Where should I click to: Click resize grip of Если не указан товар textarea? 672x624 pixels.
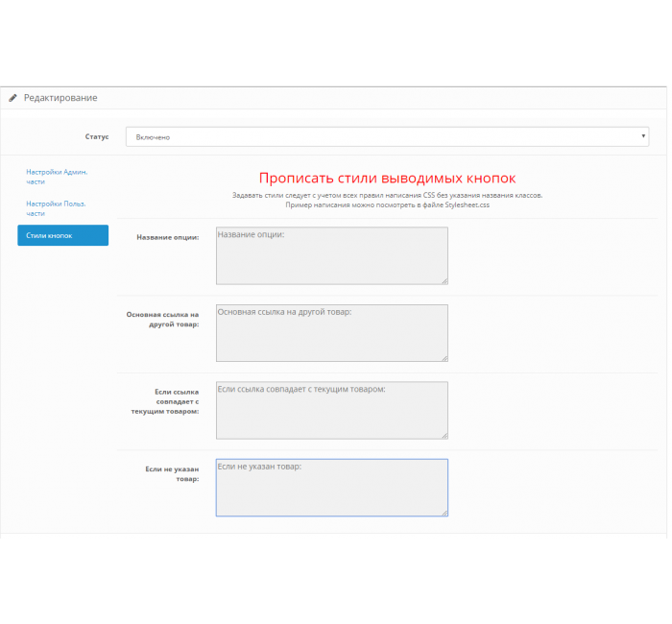[x=444, y=513]
